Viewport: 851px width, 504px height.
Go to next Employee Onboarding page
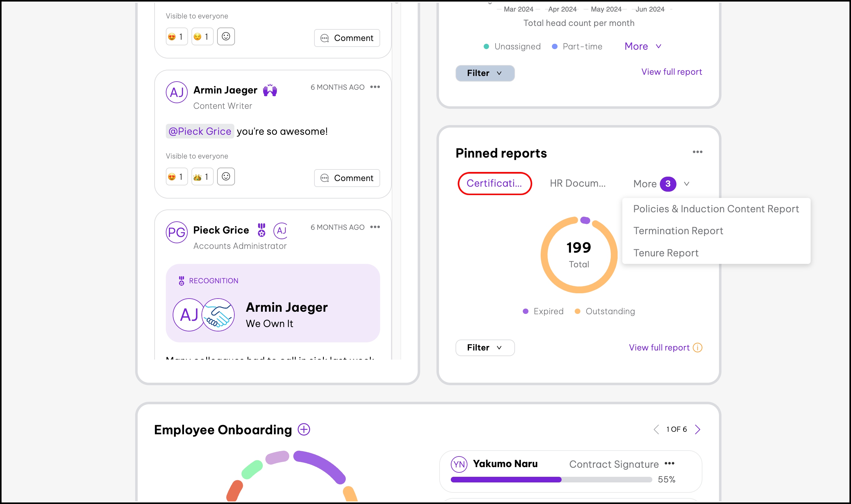click(697, 429)
